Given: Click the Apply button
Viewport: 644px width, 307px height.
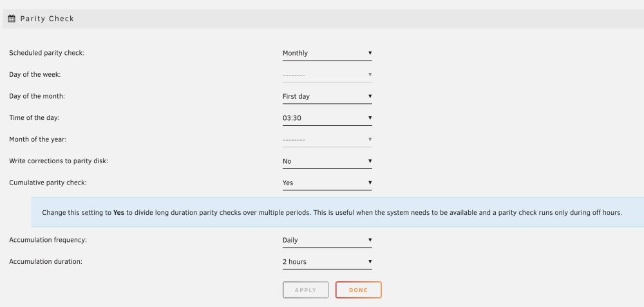Looking at the screenshot, I should (305, 290).
